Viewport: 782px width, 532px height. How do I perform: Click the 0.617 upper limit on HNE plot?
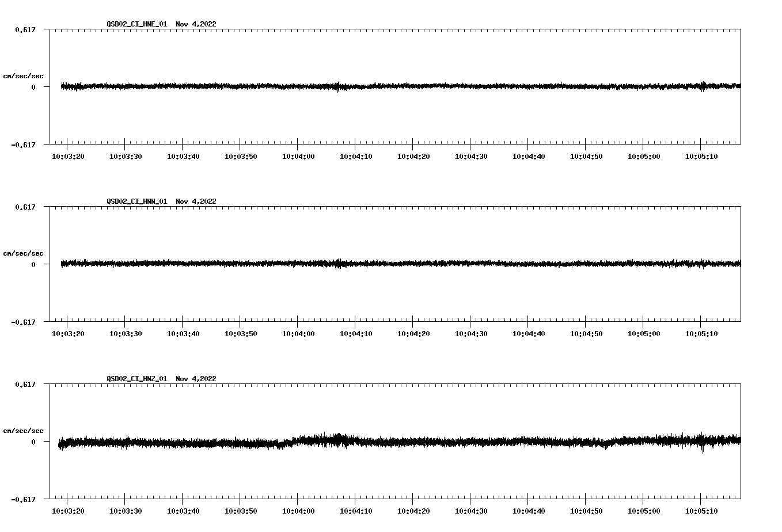[x=25, y=29]
